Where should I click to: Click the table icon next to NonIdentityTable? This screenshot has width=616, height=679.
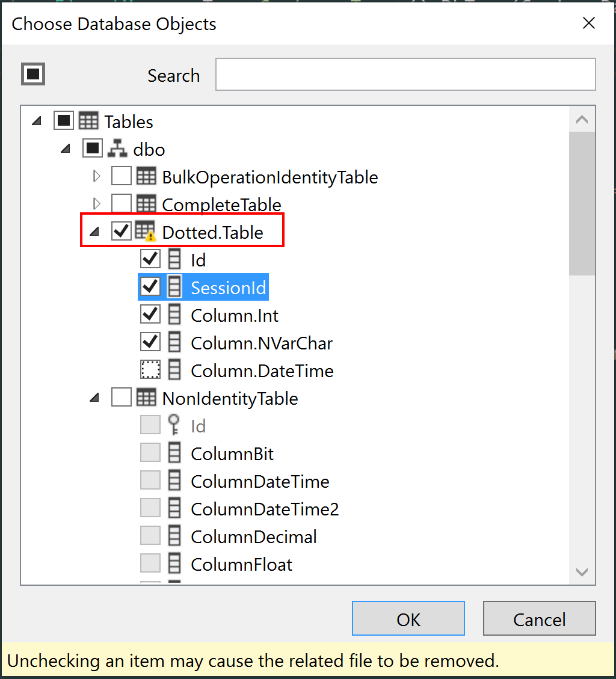146,398
